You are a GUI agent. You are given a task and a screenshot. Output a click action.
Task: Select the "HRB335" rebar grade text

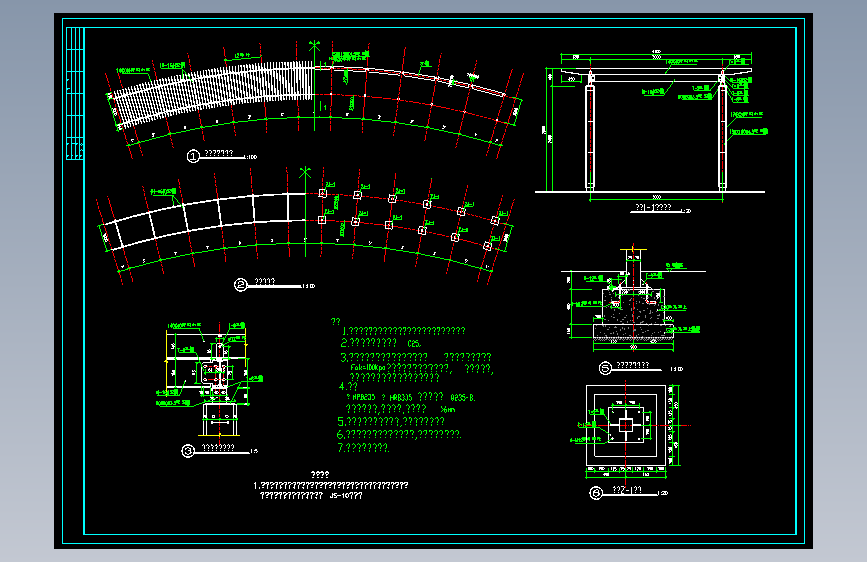(401, 397)
